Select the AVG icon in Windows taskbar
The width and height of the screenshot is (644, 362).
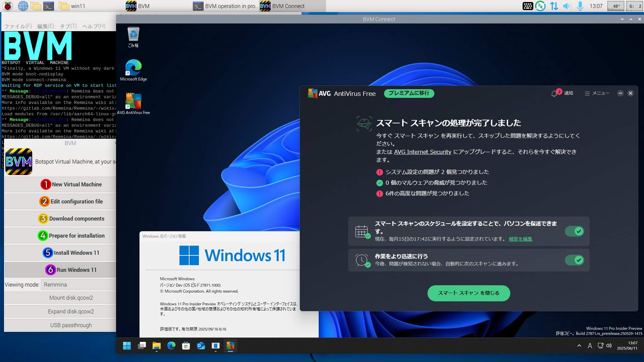230,346
